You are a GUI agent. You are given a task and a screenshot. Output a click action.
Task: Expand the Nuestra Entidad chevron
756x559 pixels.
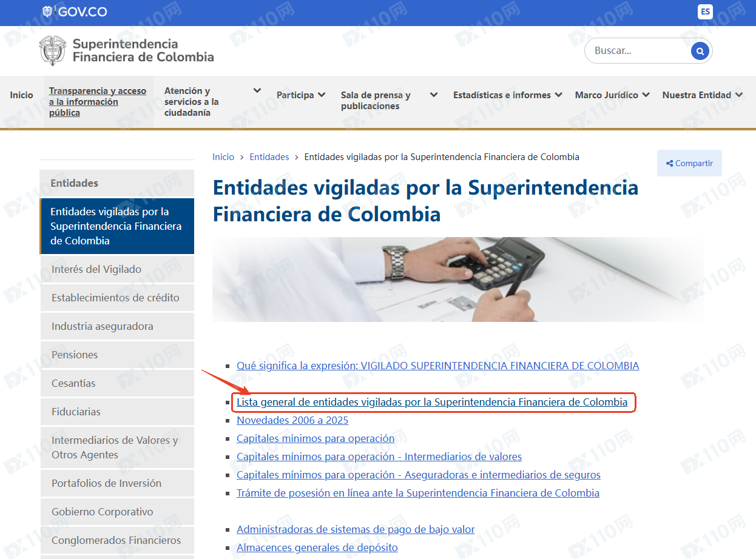click(x=738, y=95)
